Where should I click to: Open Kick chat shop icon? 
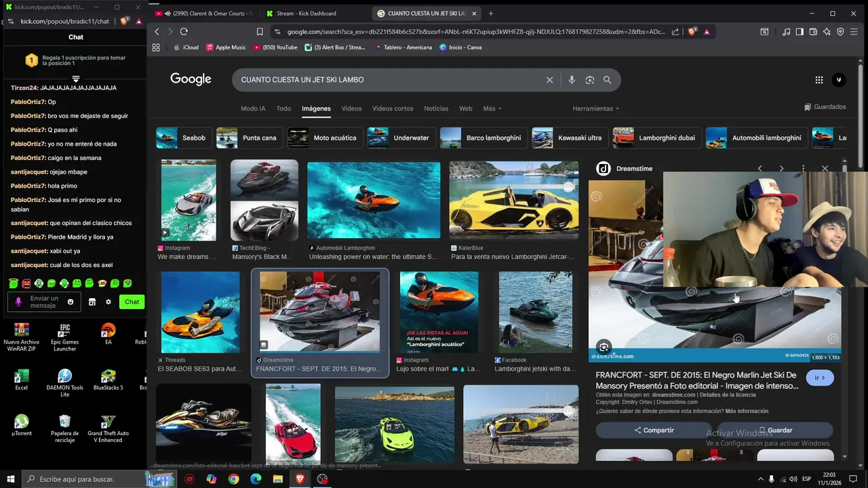[92, 302]
